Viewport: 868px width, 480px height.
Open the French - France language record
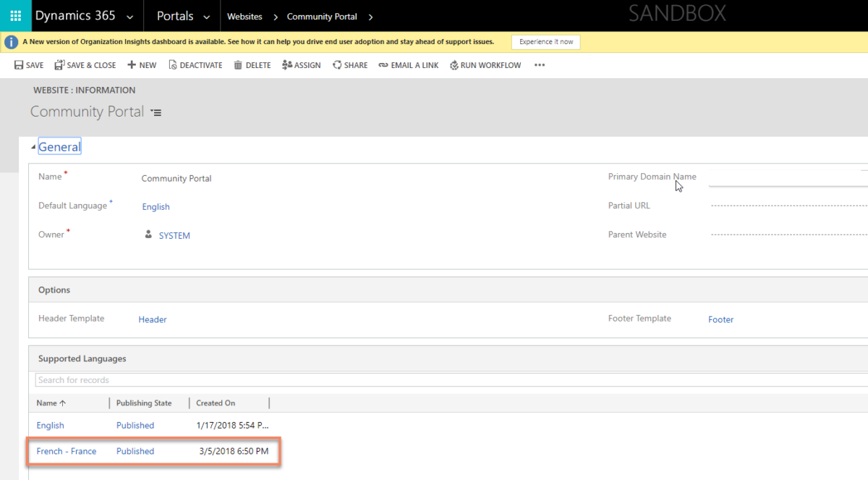click(67, 451)
